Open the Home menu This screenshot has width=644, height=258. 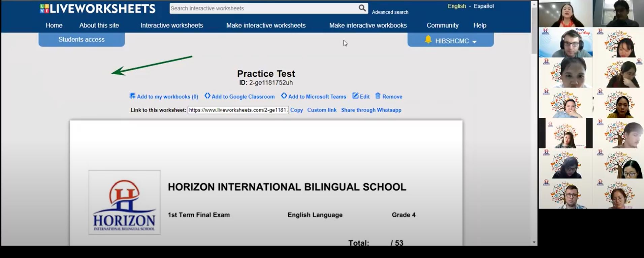[x=54, y=25]
